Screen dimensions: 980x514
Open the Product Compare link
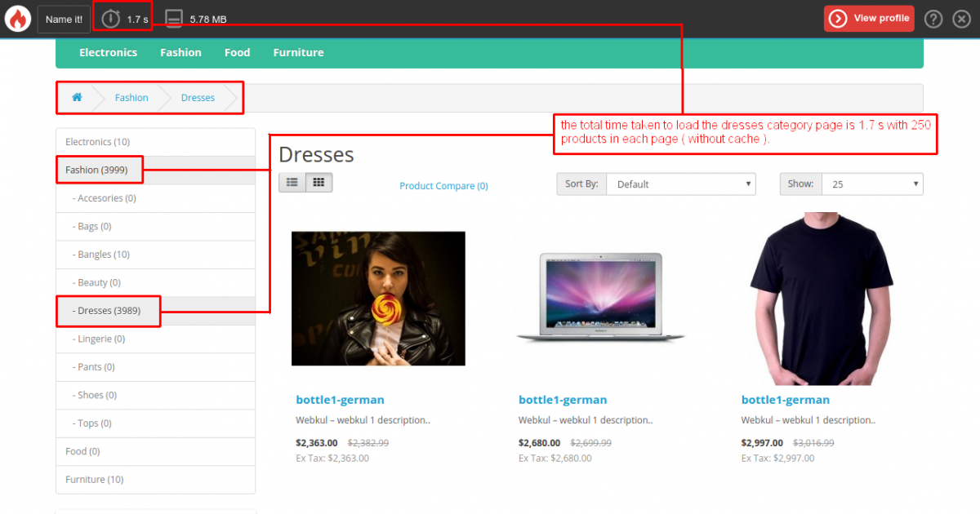pyautogui.click(x=443, y=185)
